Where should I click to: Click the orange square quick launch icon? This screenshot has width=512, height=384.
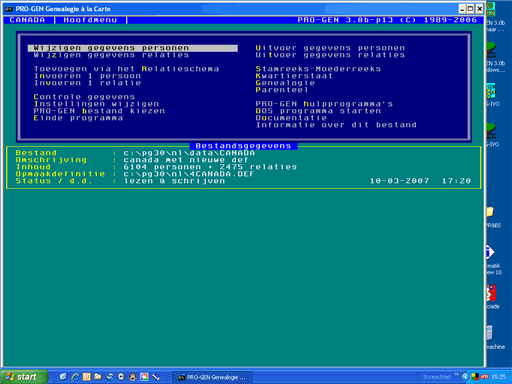87,377
